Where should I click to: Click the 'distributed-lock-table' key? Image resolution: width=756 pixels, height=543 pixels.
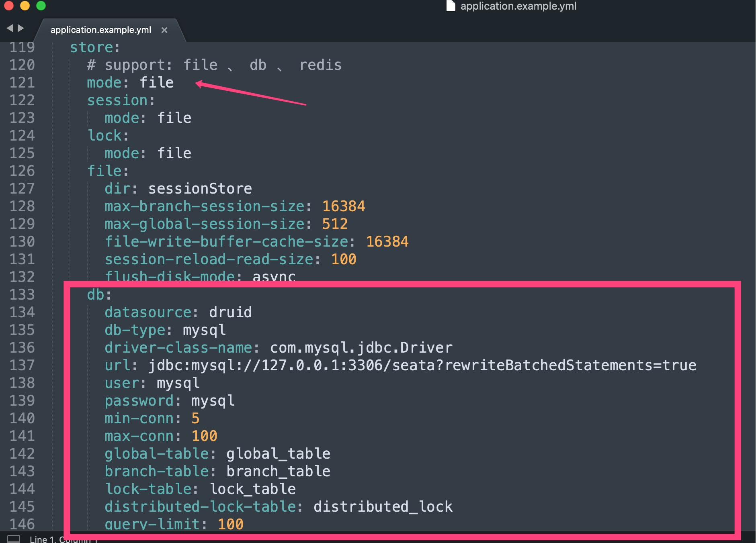(x=200, y=507)
